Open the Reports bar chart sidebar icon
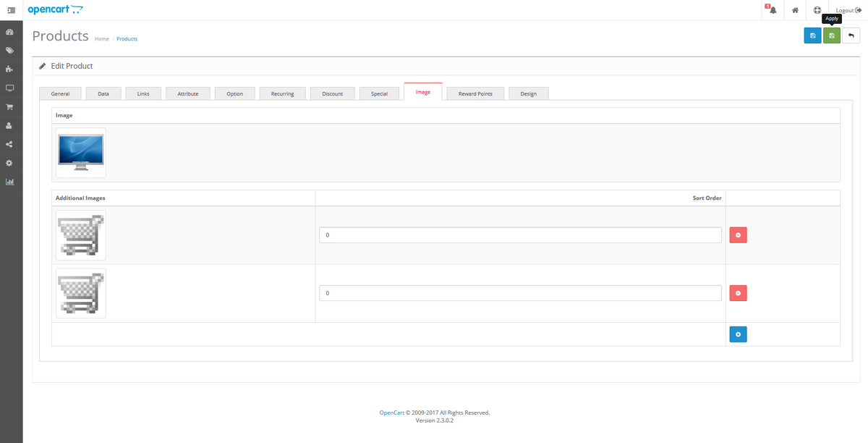 10,182
